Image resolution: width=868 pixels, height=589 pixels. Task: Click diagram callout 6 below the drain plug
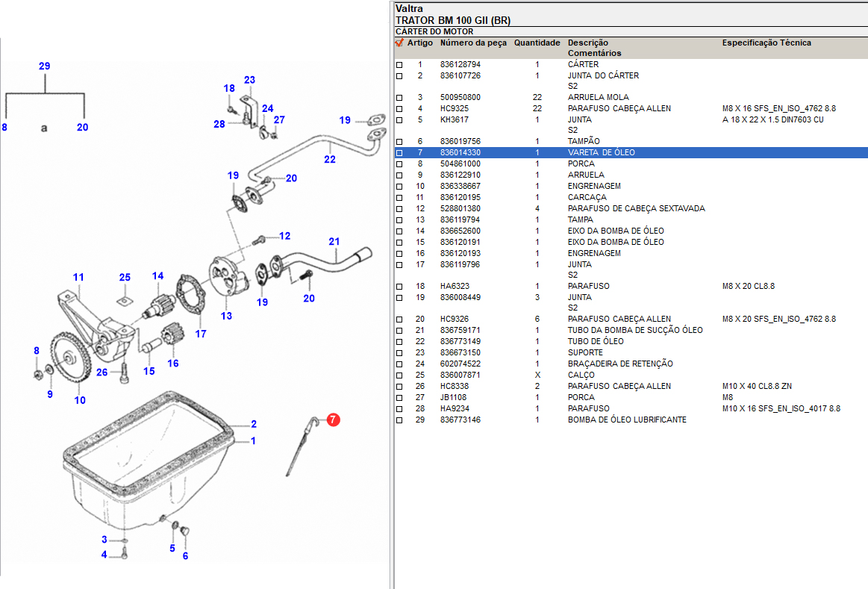pos(185,556)
